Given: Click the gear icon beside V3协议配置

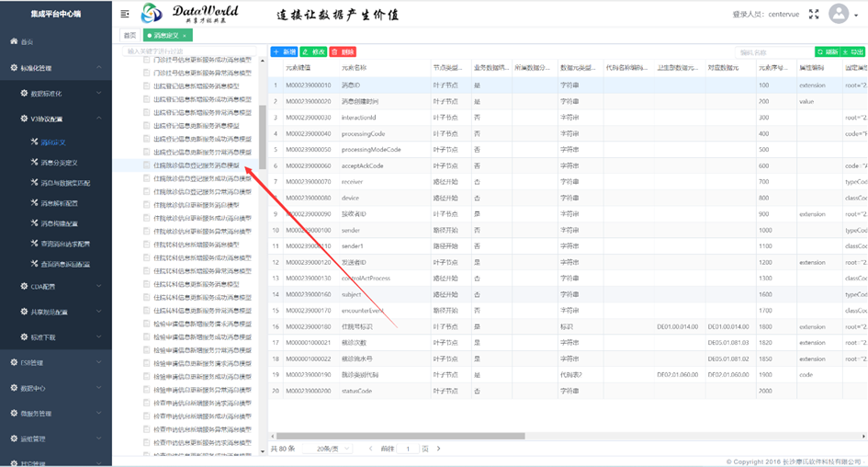Looking at the screenshot, I should pos(24,119).
